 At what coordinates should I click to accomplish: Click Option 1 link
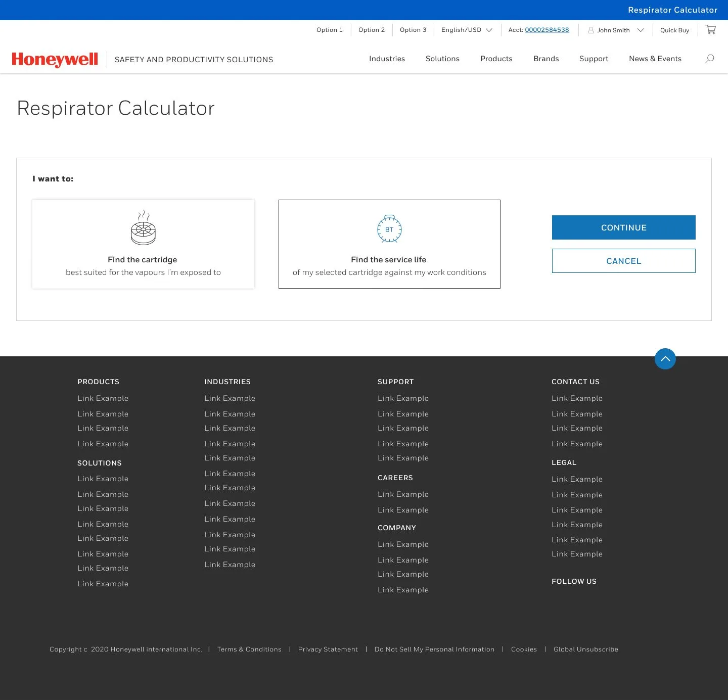coord(330,30)
